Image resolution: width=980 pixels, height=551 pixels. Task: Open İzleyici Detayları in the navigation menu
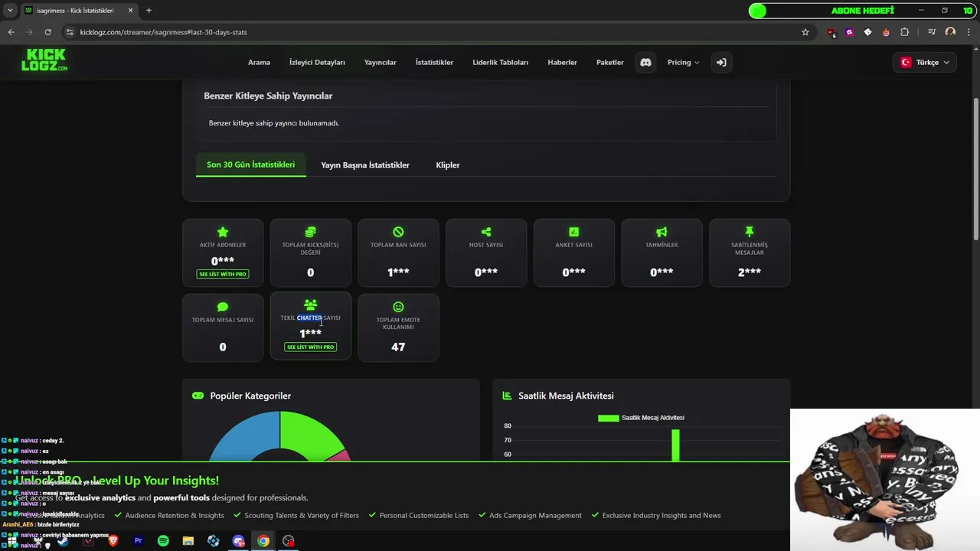coord(317,62)
